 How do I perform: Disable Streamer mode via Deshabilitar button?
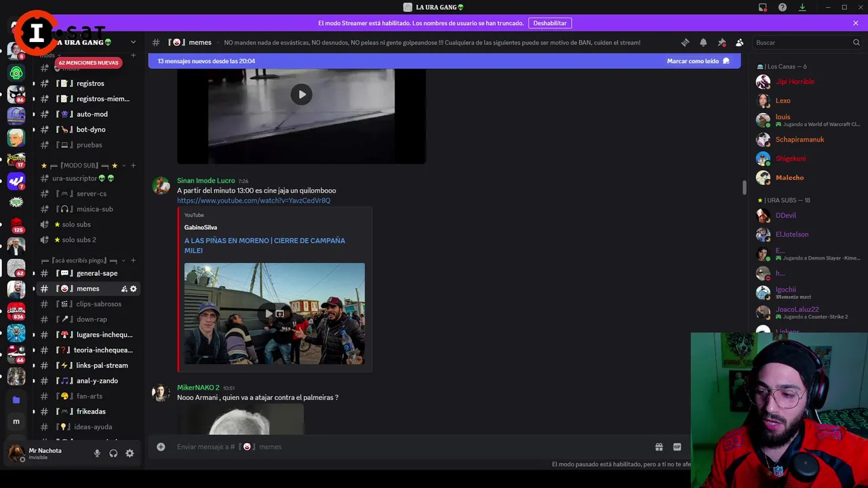550,23
